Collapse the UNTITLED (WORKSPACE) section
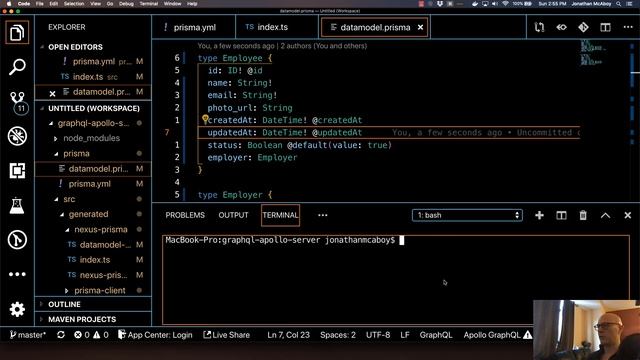This screenshot has width=640, height=360. click(x=93, y=108)
